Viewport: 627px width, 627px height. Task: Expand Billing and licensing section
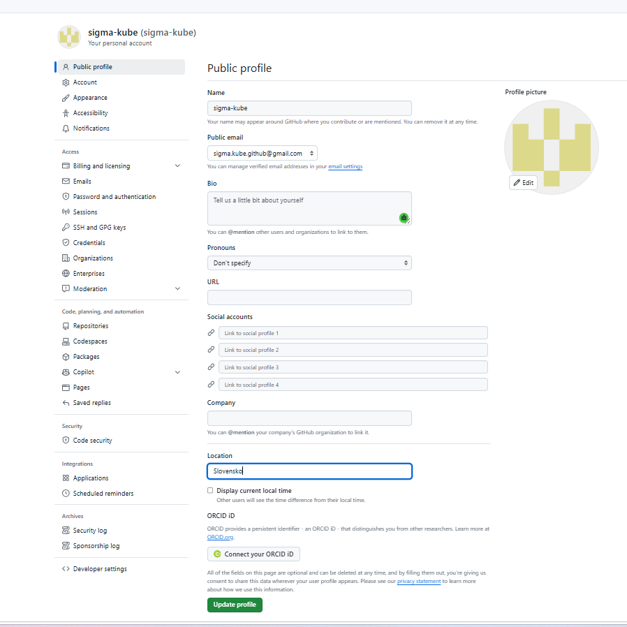click(178, 166)
